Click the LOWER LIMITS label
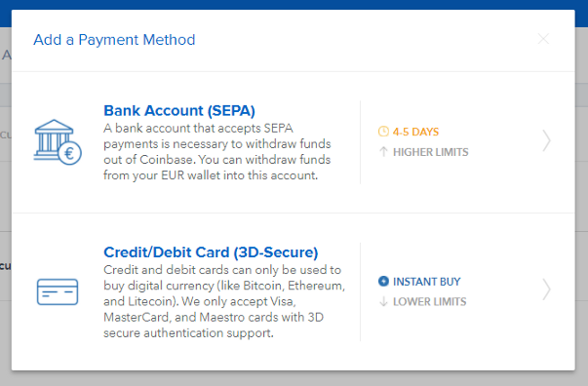Screen dimensions: 588x386 coord(430,301)
